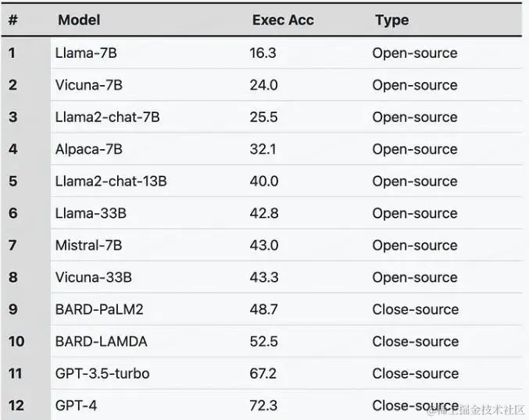Click the Vicuna-7B model cell

click(88, 85)
